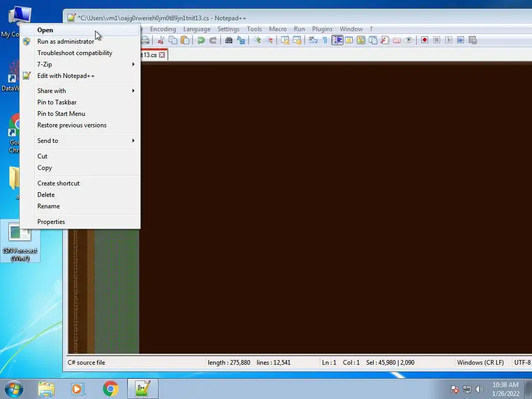This screenshot has width=532, height=399.
Task: Open the Folder as Workspace toolbar icon
Action: point(397,40)
